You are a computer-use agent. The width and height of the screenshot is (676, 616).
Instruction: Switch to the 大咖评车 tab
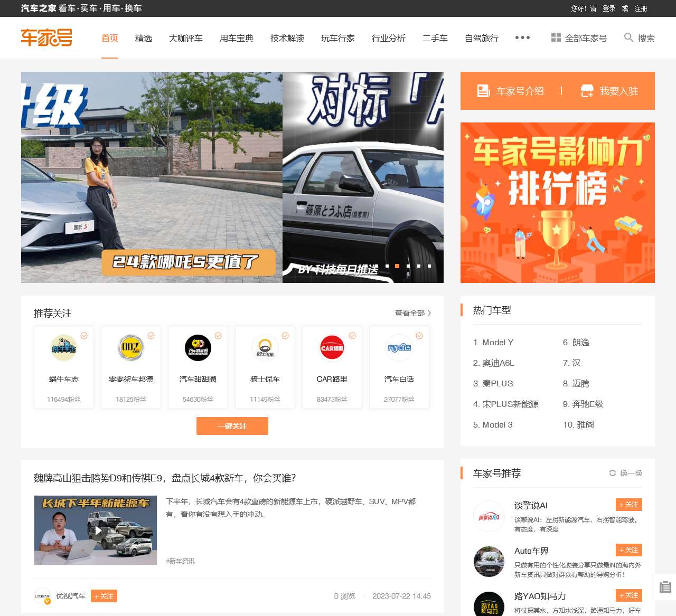(x=185, y=38)
